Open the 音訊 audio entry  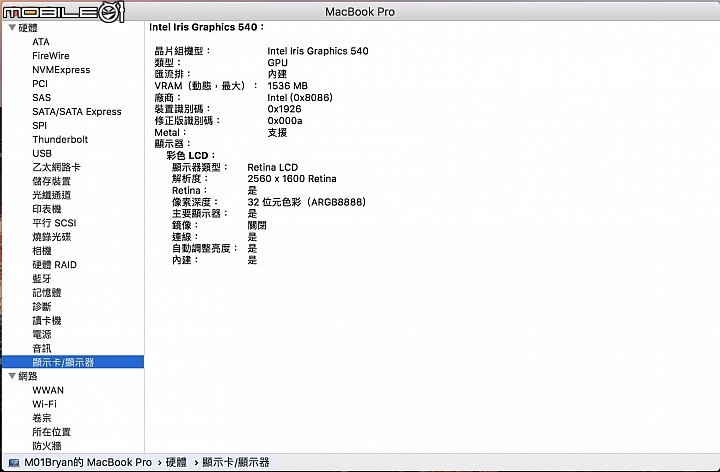(42, 348)
